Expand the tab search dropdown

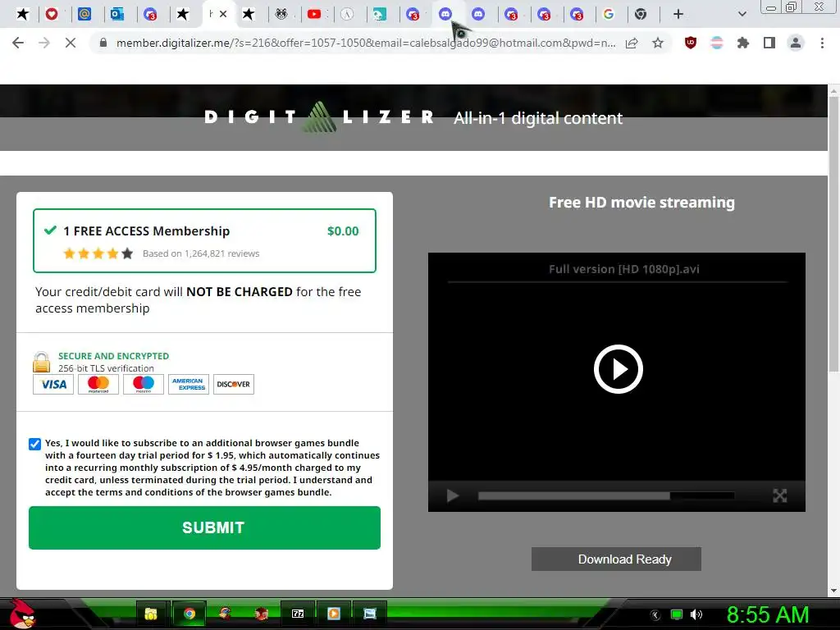[x=742, y=14]
